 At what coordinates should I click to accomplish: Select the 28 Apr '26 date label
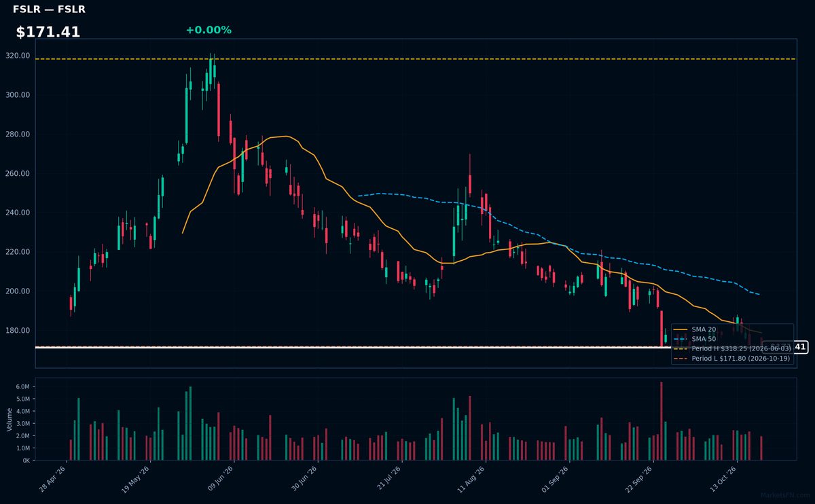(54, 478)
